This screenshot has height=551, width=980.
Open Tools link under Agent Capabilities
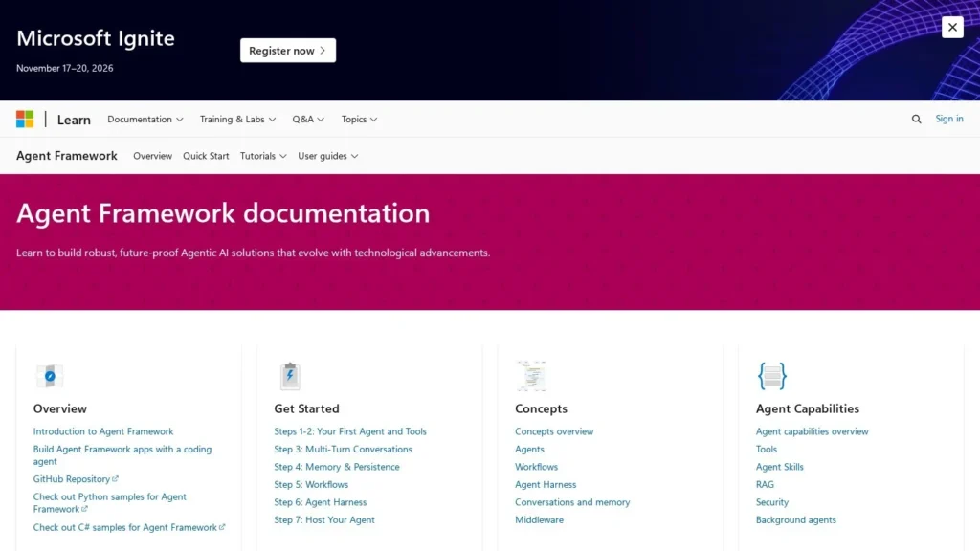pyautogui.click(x=767, y=449)
